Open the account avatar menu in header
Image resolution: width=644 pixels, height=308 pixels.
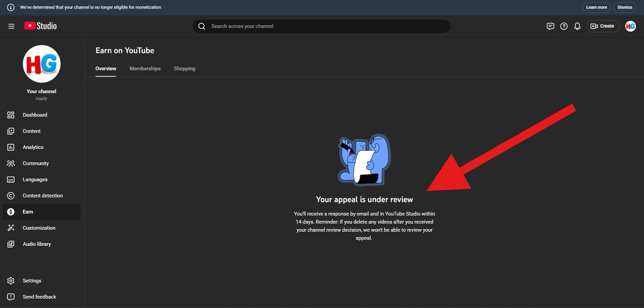pos(631,26)
